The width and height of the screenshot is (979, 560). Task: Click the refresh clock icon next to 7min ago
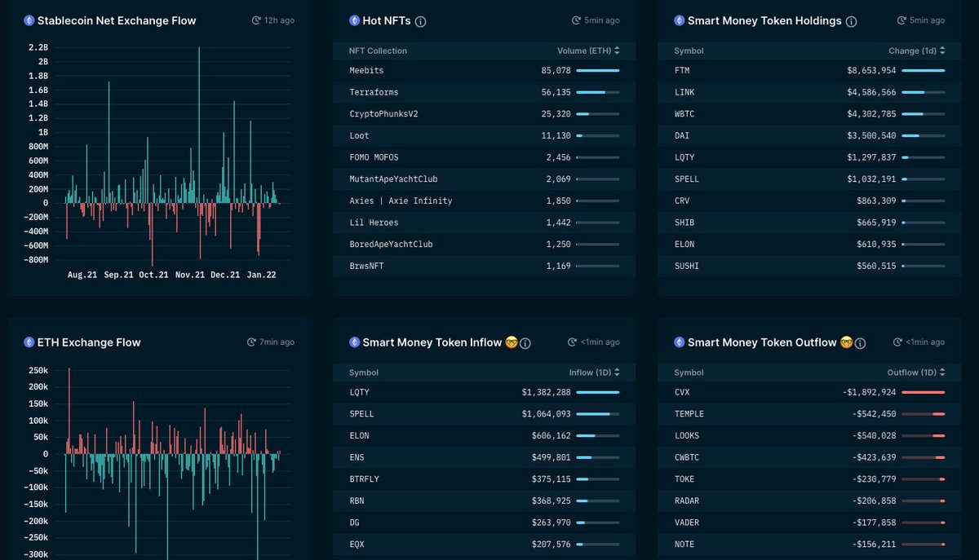click(251, 342)
